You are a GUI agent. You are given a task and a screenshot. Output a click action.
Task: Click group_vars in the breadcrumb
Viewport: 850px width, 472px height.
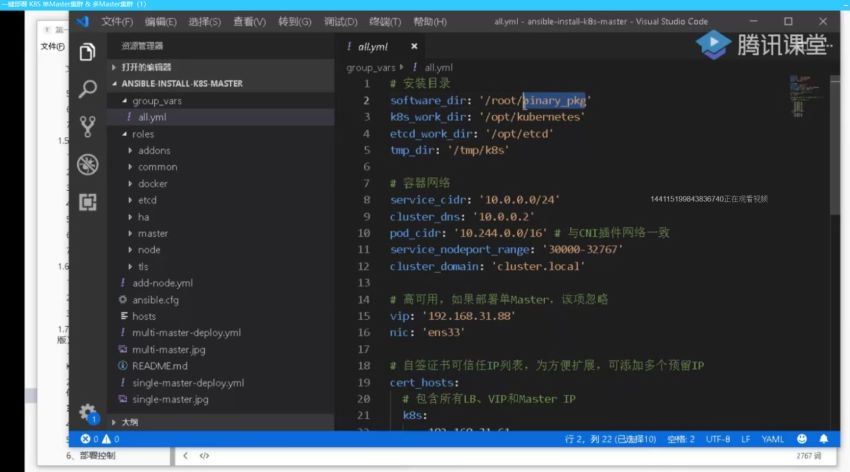[x=371, y=68]
